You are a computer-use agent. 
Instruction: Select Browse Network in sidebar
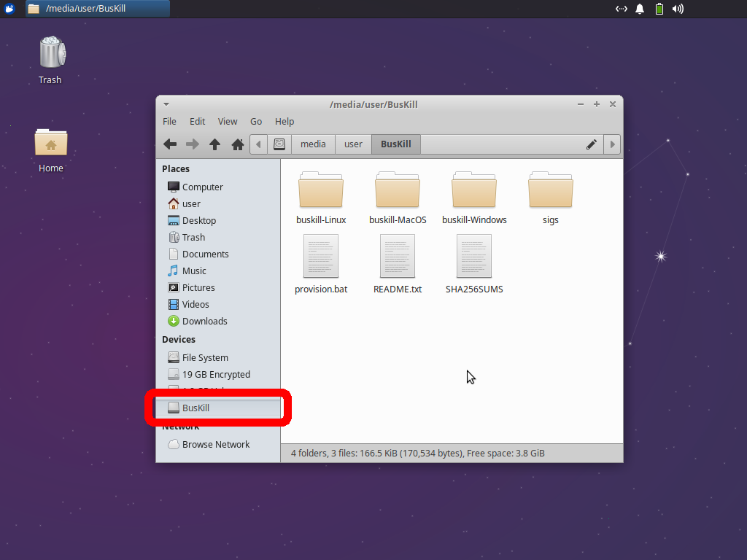pos(218,444)
